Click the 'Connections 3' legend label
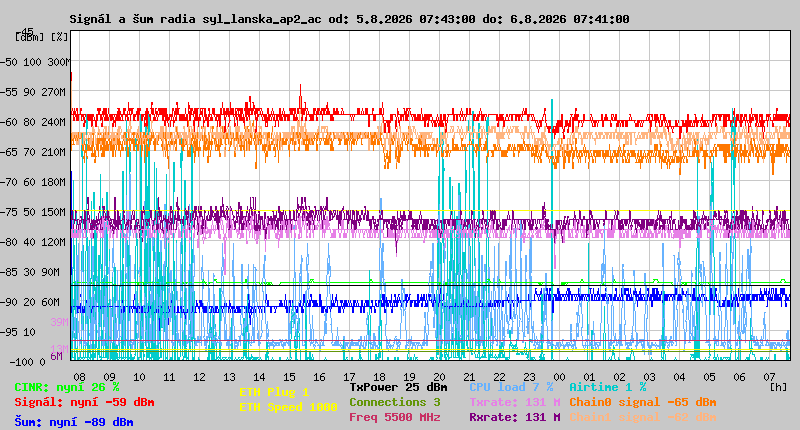The image size is (800, 430). click(394, 402)
